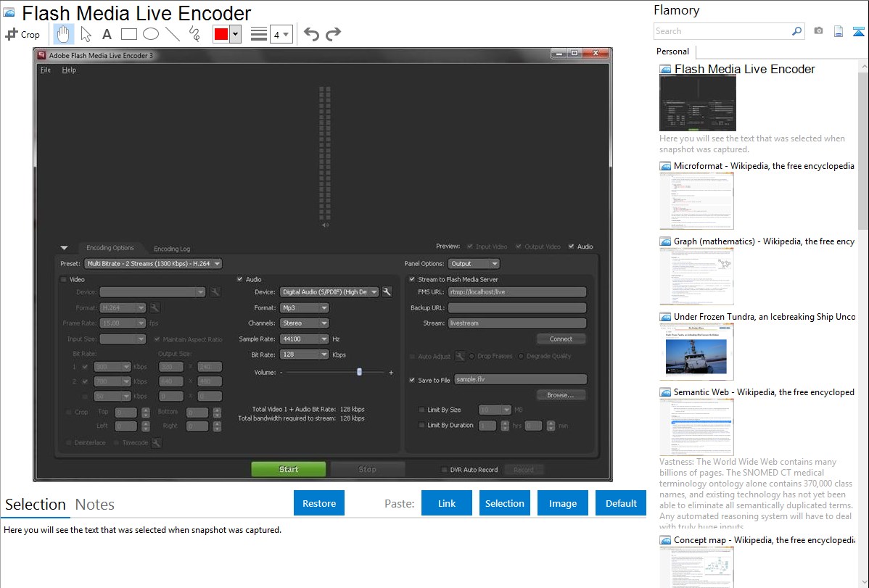Click the Paste Image button
The width and height of the screenshot is (869, 588).
(562, 503)
